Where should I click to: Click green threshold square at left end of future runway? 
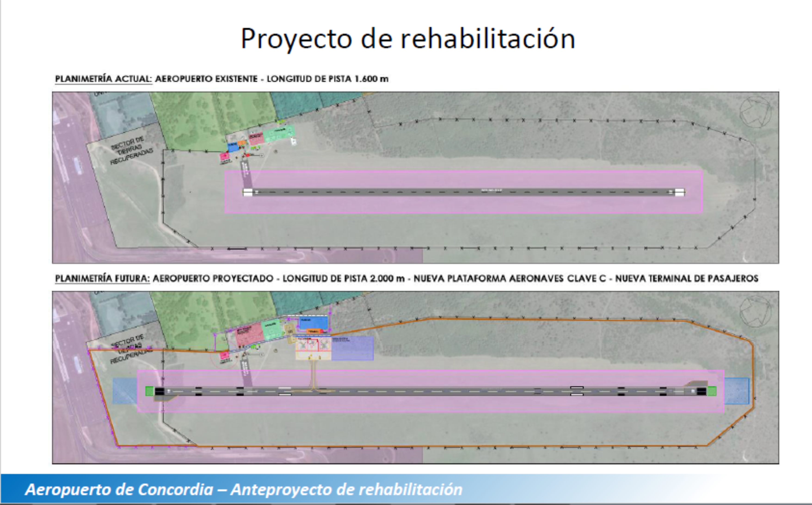click(x=150, y=391)
